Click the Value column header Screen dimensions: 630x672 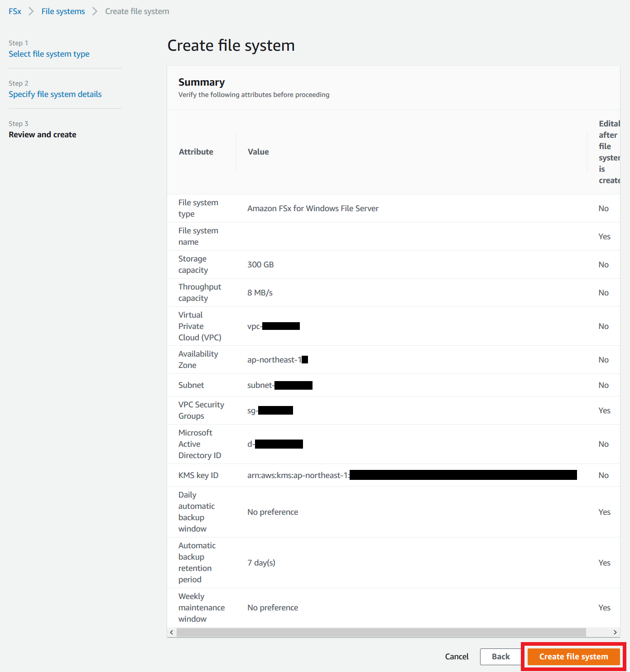(x=258, y=152)
